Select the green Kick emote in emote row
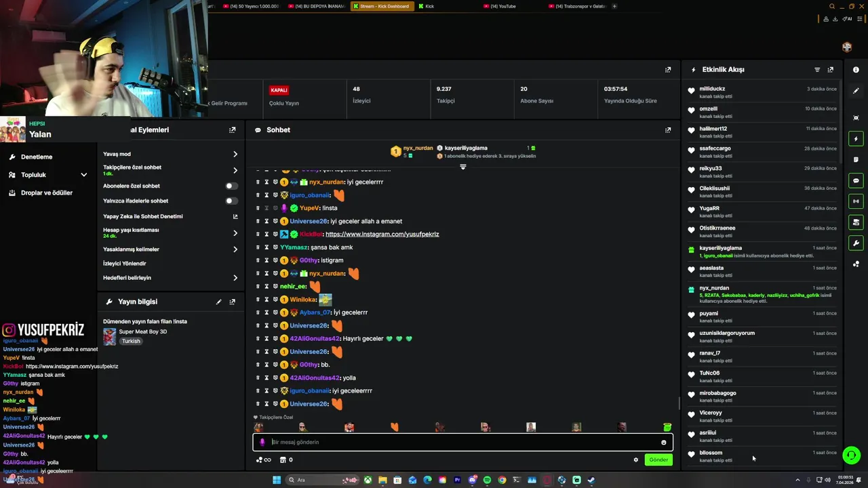The width and height of the screenshot is (868, 488). 667,427
